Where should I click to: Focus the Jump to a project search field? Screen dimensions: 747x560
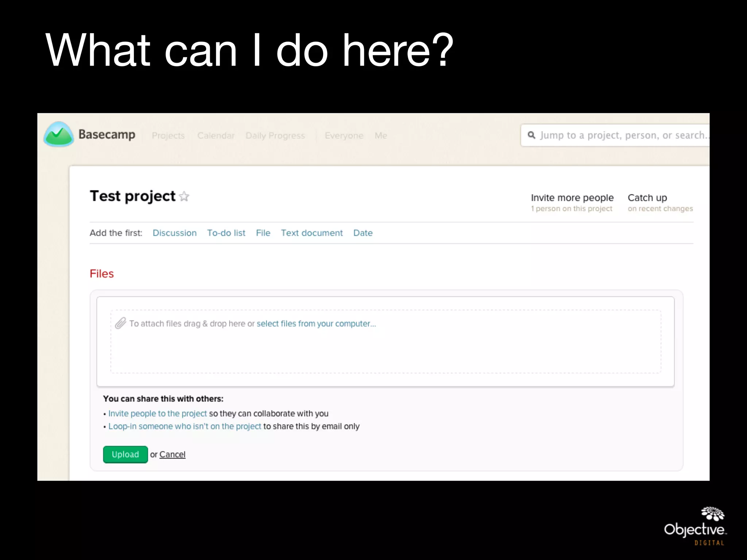click(x=615, y=135)
